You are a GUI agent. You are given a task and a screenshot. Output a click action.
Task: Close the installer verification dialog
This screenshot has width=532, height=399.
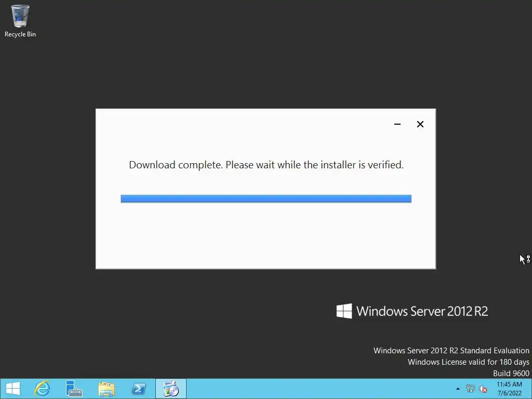(x=420, y=124)
